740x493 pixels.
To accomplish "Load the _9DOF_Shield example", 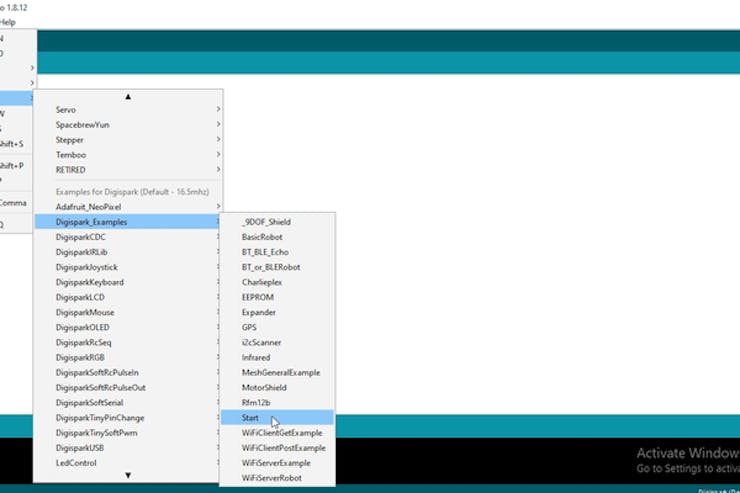I will pyautogui.click(x=278, y=222).
